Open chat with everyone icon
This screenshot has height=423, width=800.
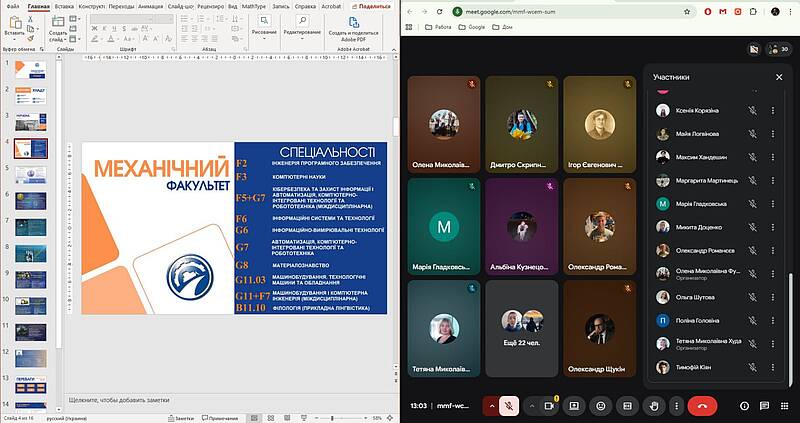click(764, 406)
